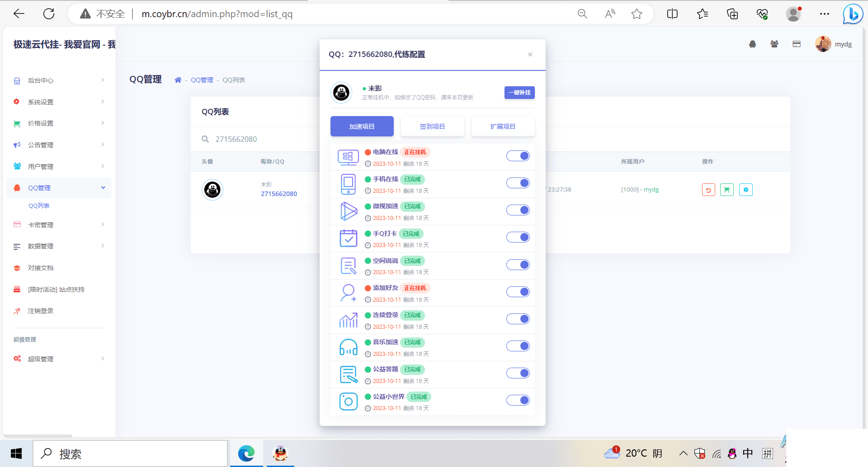
Task: Click the 手Q打卡 calendar icon
Action: 349,238
